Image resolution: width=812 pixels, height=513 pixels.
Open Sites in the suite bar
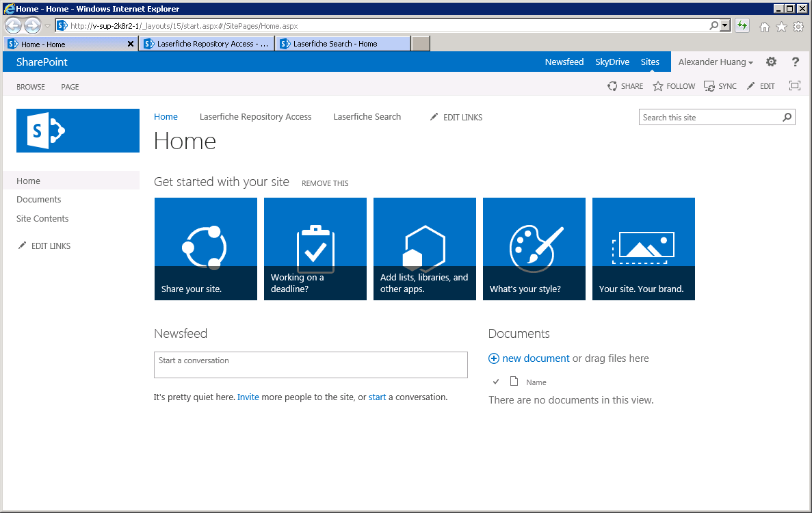click(x=650, y=62)
